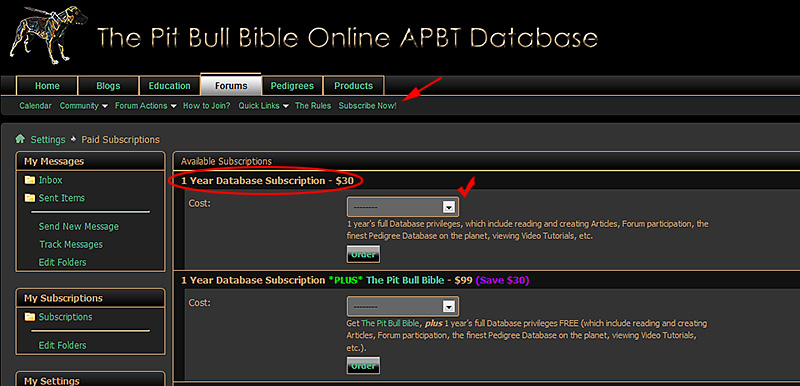Click the Subscriptions folder icon
This screenshot has height=386, width=800.
[x=30, y=317]
